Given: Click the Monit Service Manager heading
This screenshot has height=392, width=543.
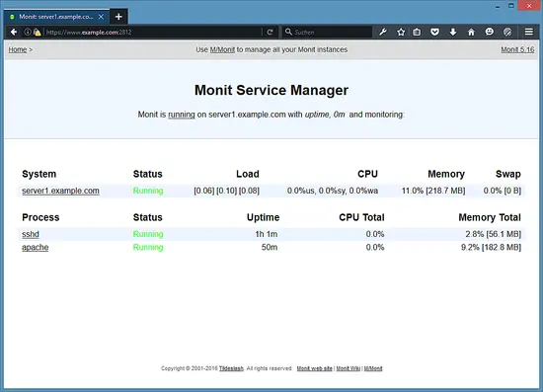Looking at the screenshot, I should click(271, 90).
